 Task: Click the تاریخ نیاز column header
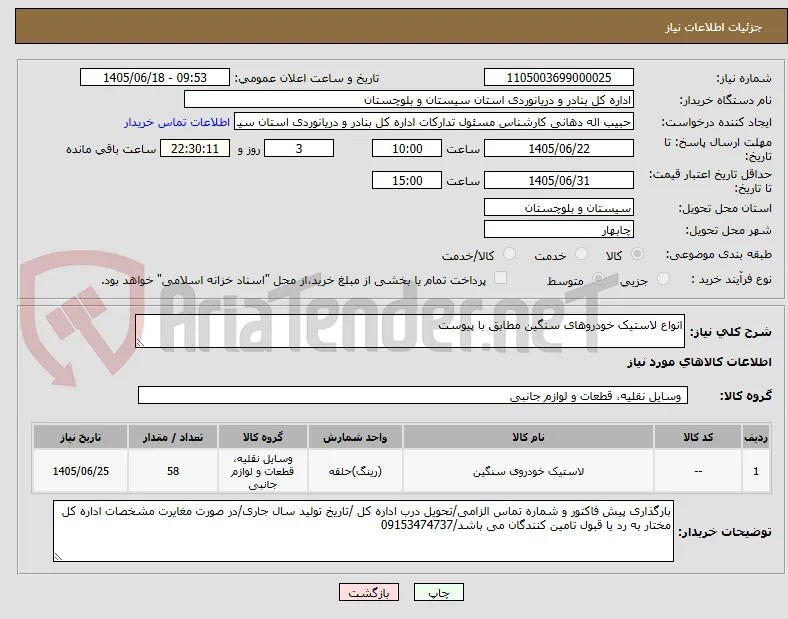[80, 437]
